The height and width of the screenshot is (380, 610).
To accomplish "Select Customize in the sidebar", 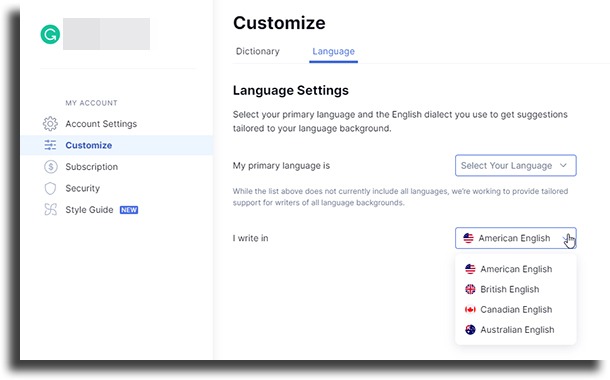I will point(117,145).
